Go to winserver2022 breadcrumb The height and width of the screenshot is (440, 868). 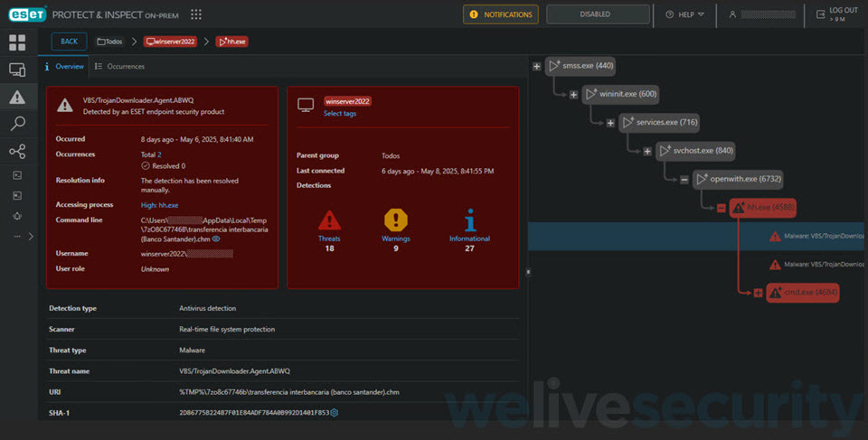[170, 42]
